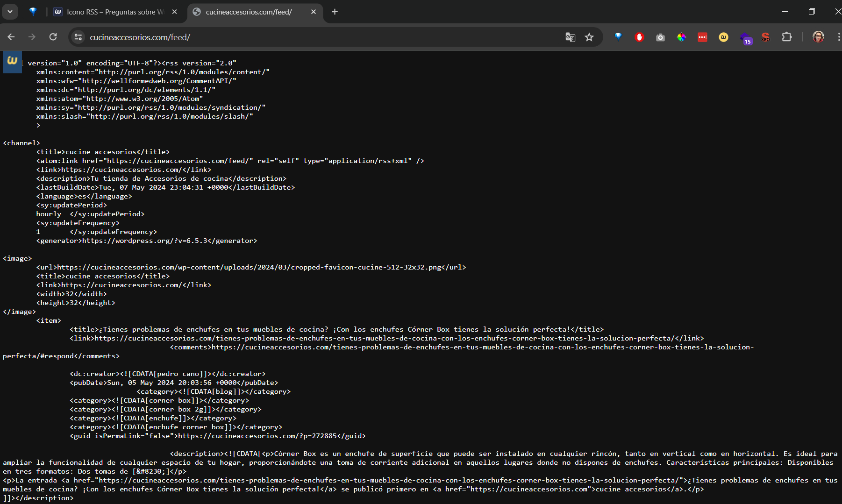Select the cucineaccesorios.com/feed/ tab
This screenshot has height=504, width=842.
click(249, 12)
